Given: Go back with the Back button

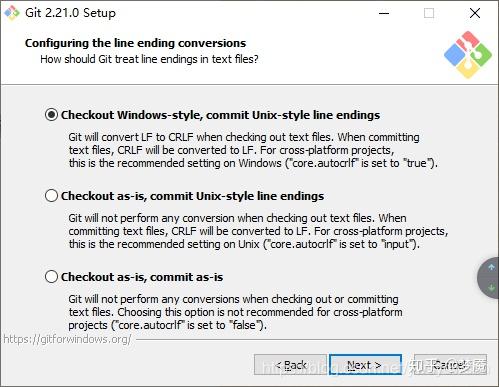Looking at the screenshot, I should coord(290,365).
